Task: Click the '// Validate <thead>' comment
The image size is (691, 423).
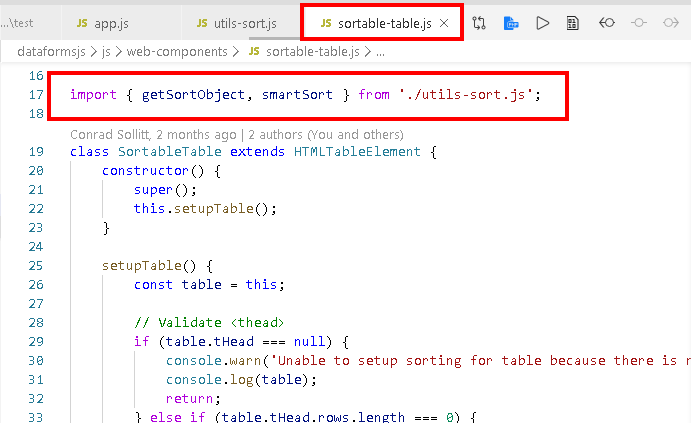Action: point(209,323)
